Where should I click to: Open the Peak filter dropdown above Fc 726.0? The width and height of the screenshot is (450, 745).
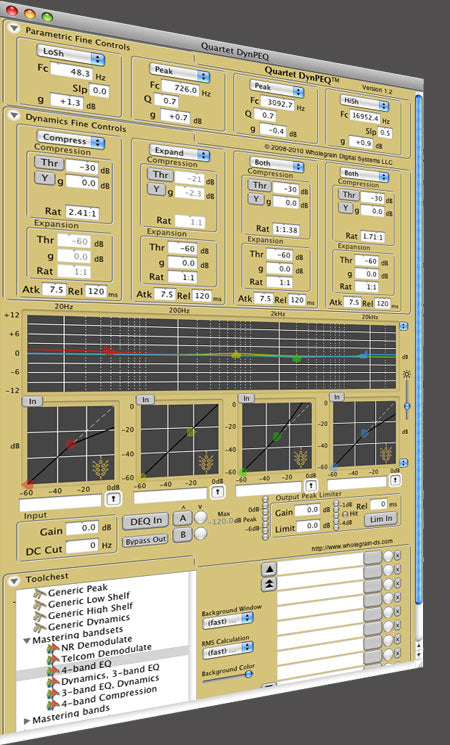click(180, 73)
